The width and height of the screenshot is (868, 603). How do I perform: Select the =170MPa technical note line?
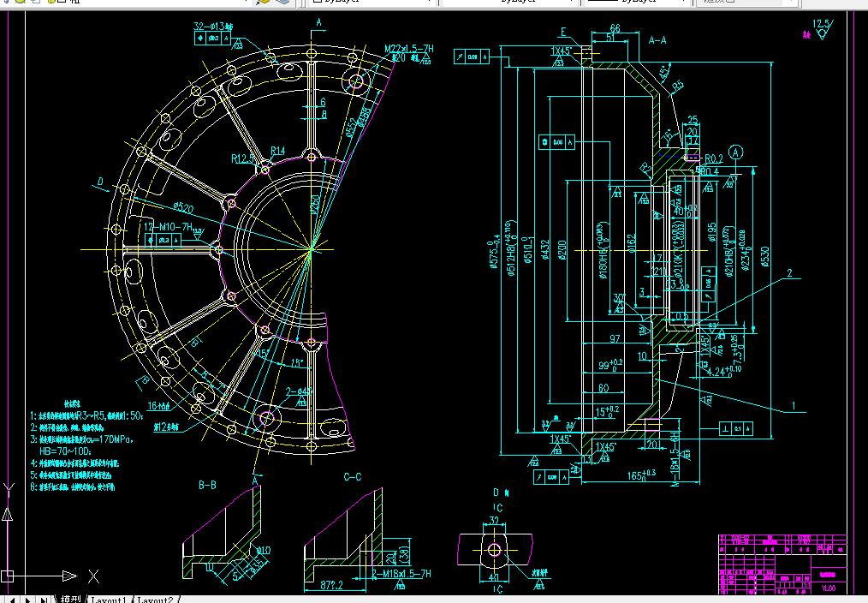tap(82, 439)
